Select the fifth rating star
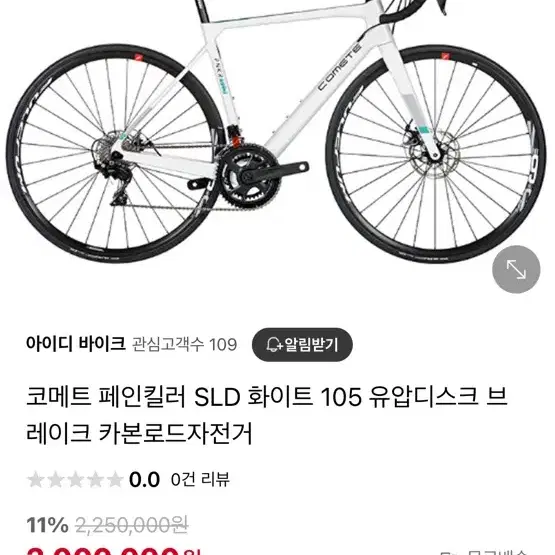Viewport: 555px width, 555px height. click(115, 480)
